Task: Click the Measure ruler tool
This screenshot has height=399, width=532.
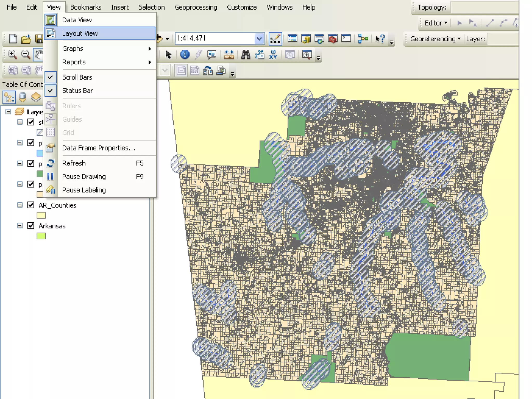Action: [x=229, y=55]
